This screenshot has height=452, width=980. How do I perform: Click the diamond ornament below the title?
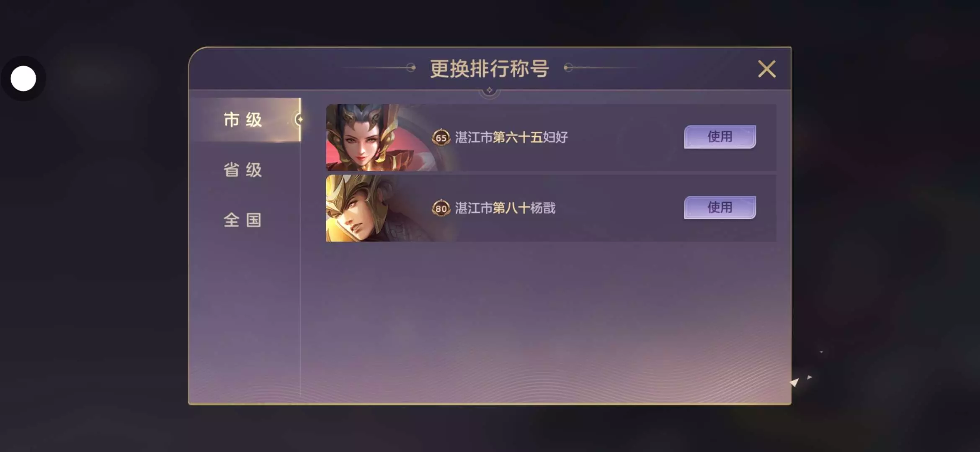point(489,90)
